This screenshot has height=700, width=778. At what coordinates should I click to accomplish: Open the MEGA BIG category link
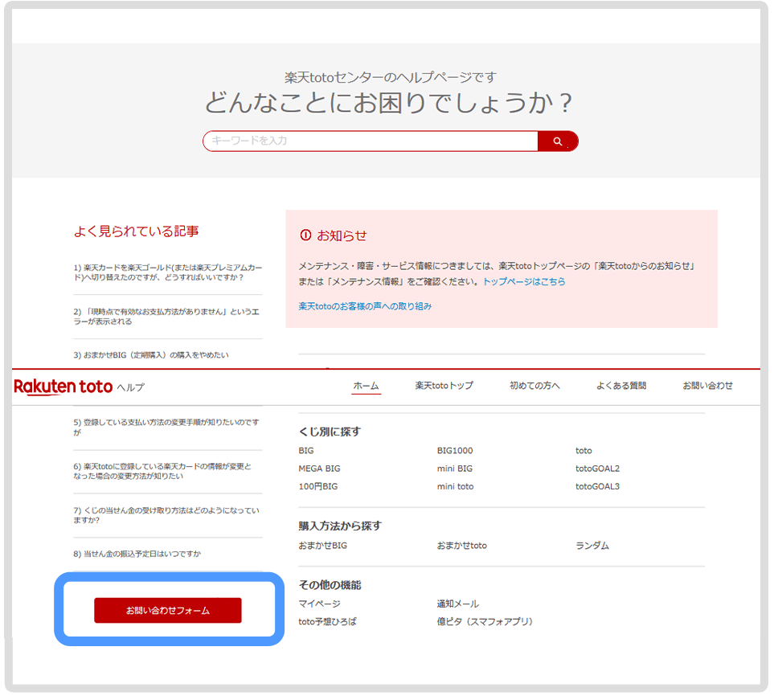[x=319, y=469]
